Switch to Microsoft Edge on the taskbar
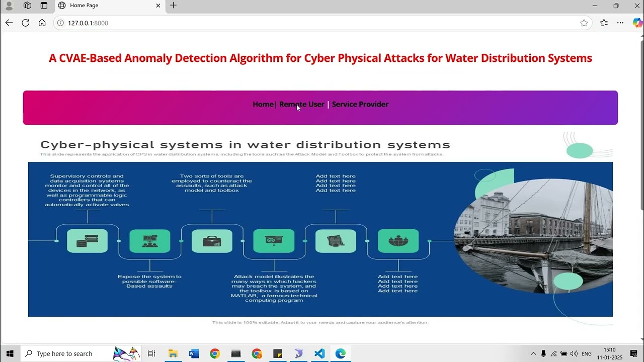Screen dimensions: 644x362 coord(341,353)
